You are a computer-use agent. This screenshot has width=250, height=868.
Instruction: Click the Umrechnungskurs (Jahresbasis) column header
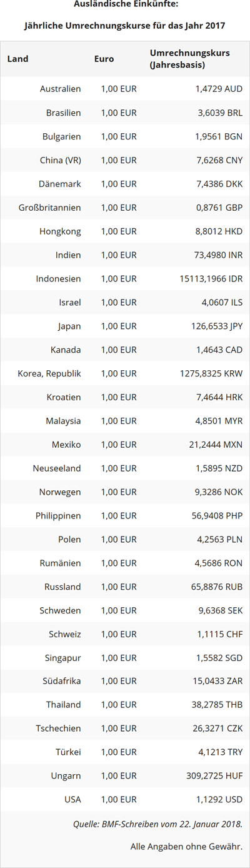point(189,59)
